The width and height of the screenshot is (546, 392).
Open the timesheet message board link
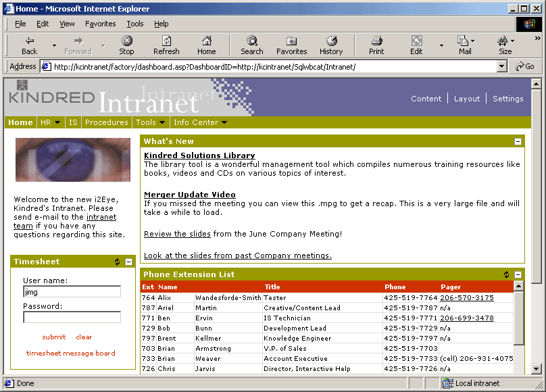(71, 353)
